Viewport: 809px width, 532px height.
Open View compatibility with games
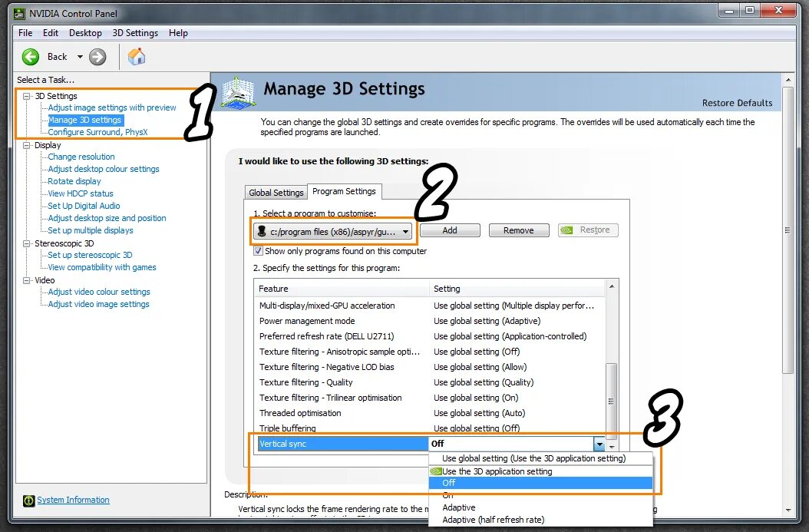coord(102,267)
